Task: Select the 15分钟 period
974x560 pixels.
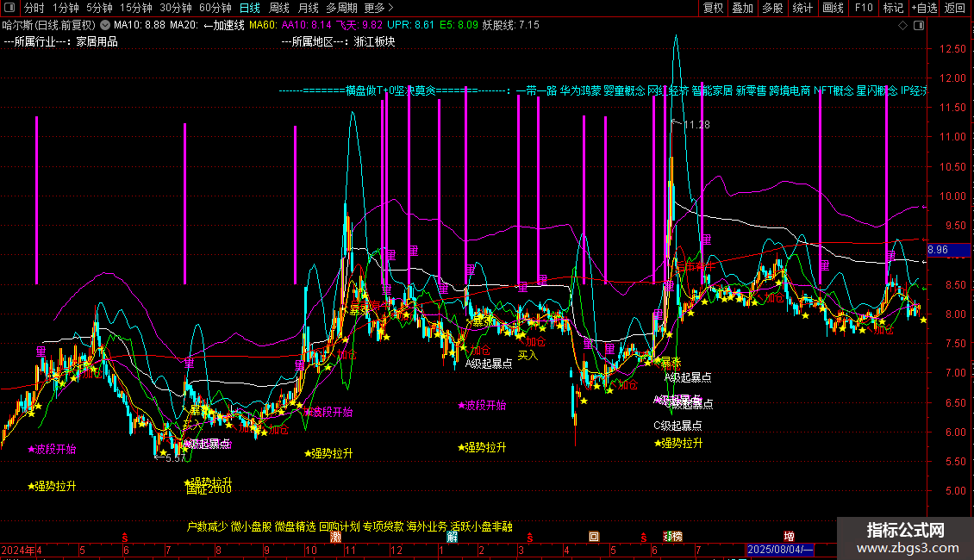Action: coord(136,8)
